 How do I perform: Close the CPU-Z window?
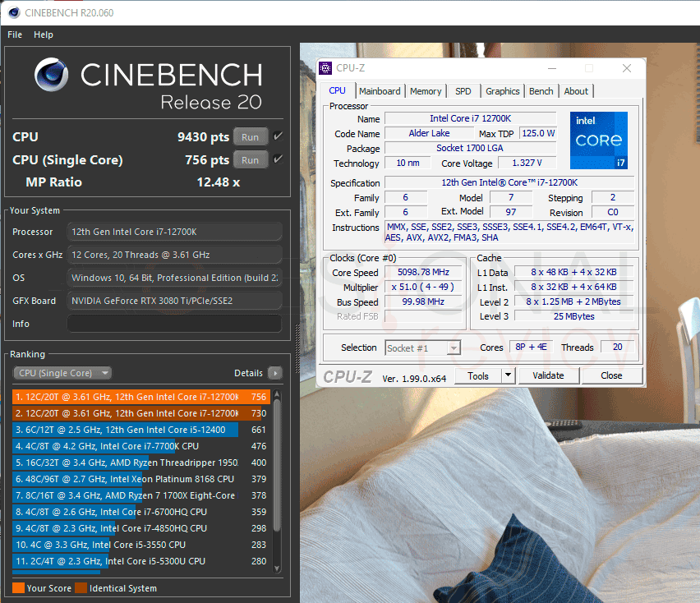[627, 68]
